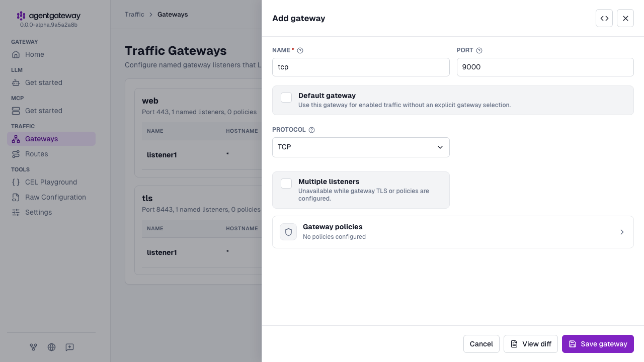Expand Gateway policies using its chevron
Viewport: 644px width, 362px height.
click(x=622, y=232)
